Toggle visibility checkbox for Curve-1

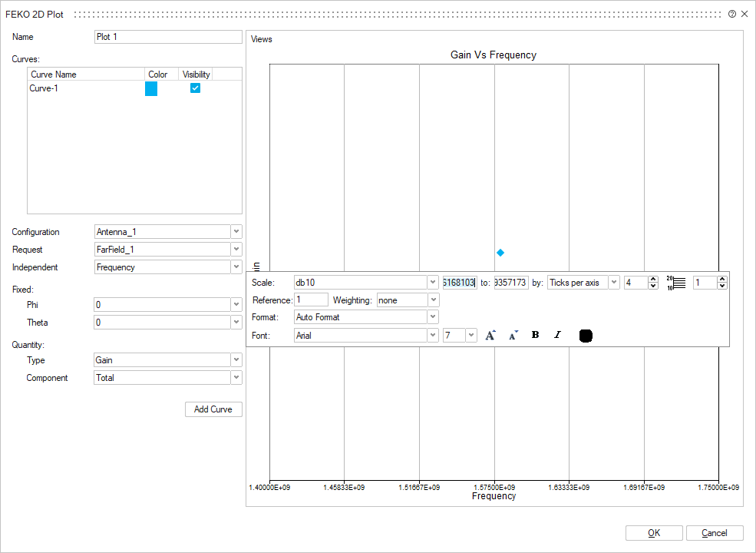196,88
